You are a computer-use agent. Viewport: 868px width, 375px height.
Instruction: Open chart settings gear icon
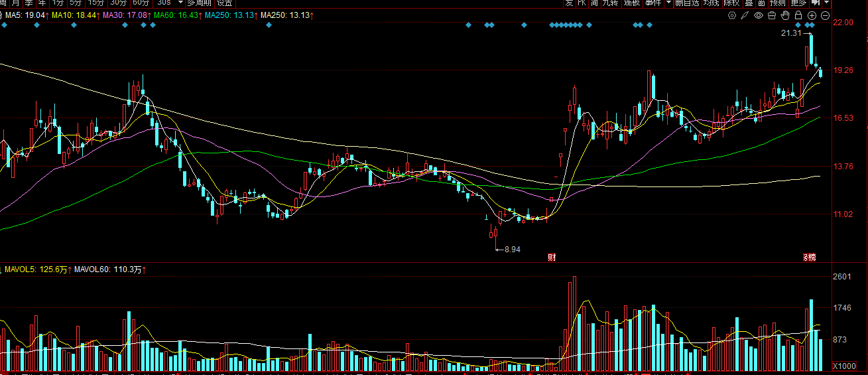click(x=732, y=15)
